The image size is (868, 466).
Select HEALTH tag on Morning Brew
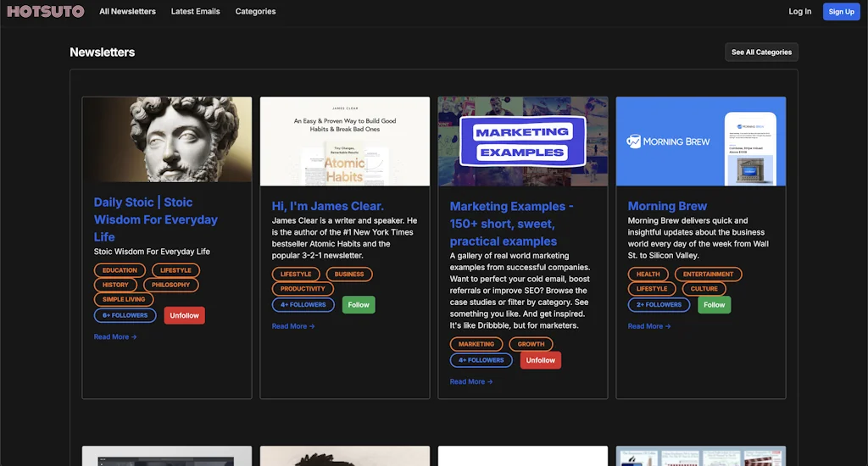[648, 274]
